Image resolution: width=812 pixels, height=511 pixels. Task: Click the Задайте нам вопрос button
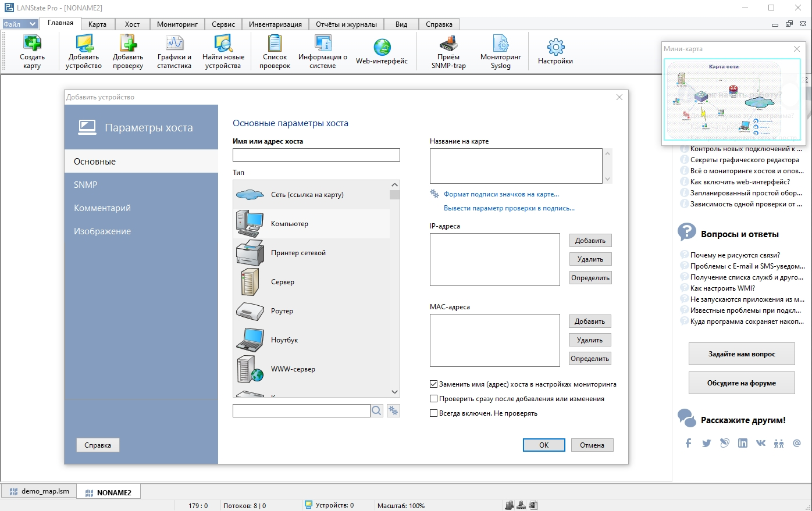(x=742, y=354)
